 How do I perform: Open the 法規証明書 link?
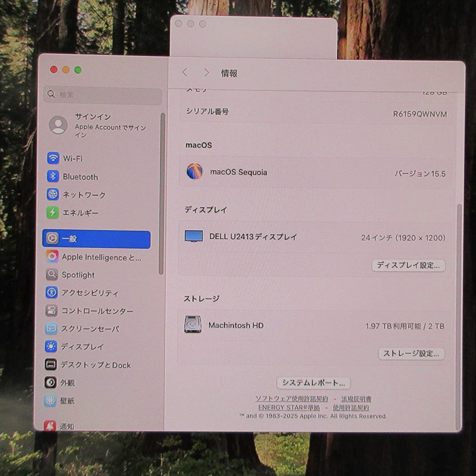coord(356,399)
